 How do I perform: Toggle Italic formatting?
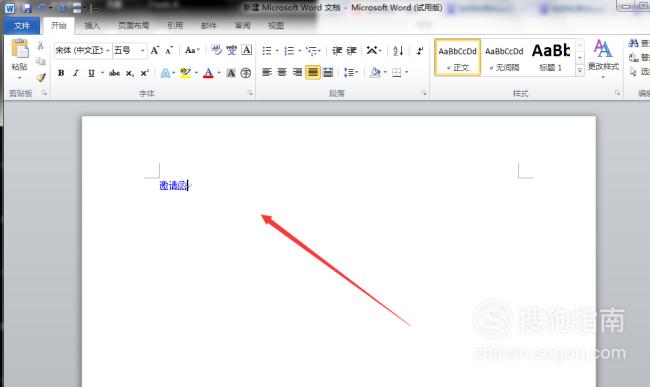[75, 73]
